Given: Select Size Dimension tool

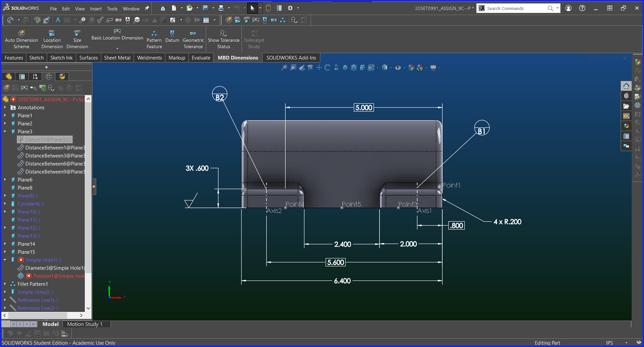Looking at the screenshot, I should point(77,40).
